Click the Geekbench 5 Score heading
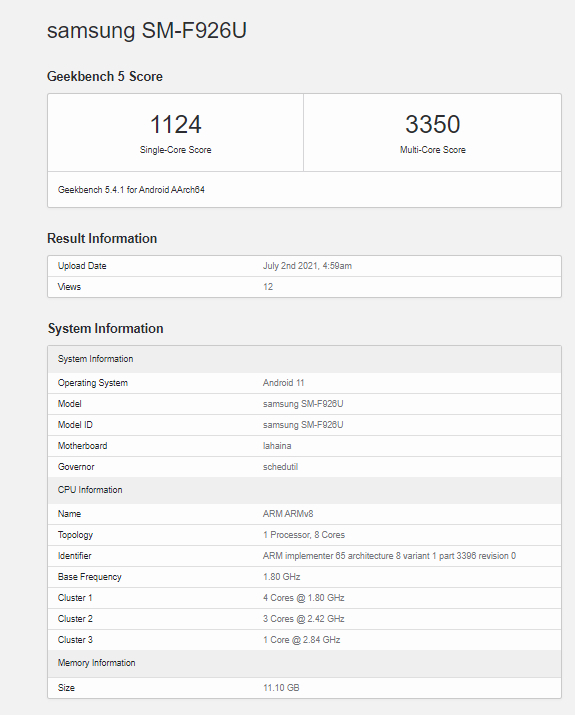The width and height of the screenshot is (575, 715). click(105, 76)
